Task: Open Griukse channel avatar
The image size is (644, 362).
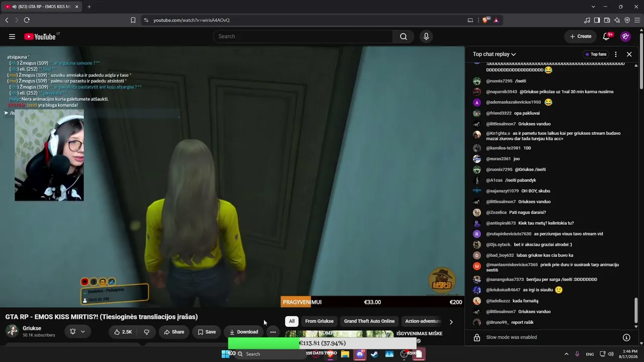Action: click(x=12, y=331)
